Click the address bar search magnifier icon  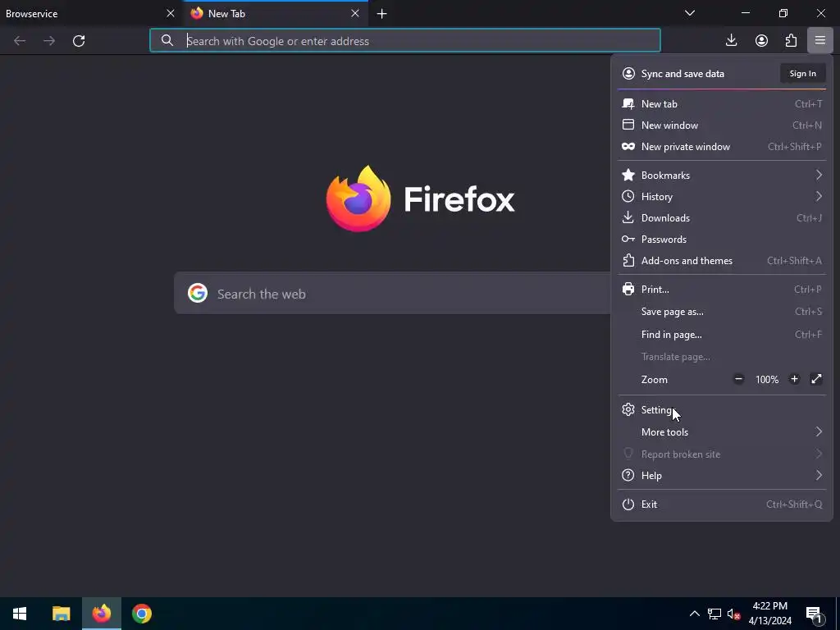pyautogui.click(x=167, y=41)
